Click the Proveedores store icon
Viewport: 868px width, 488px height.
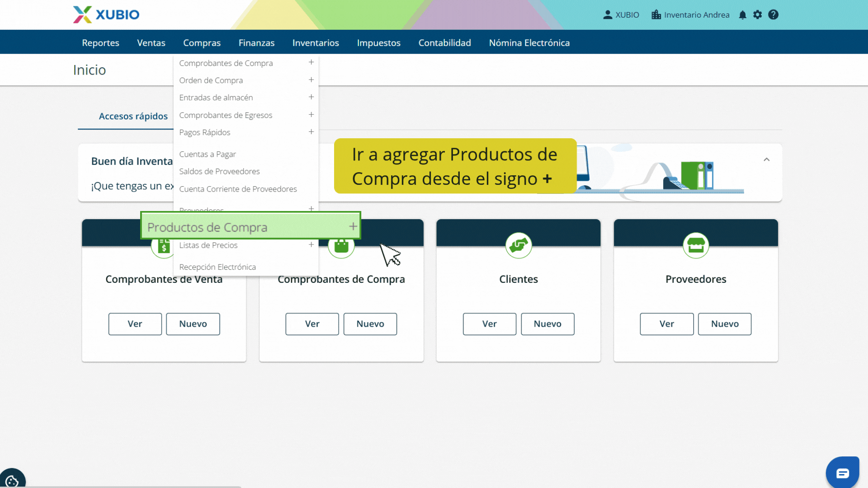696,245
